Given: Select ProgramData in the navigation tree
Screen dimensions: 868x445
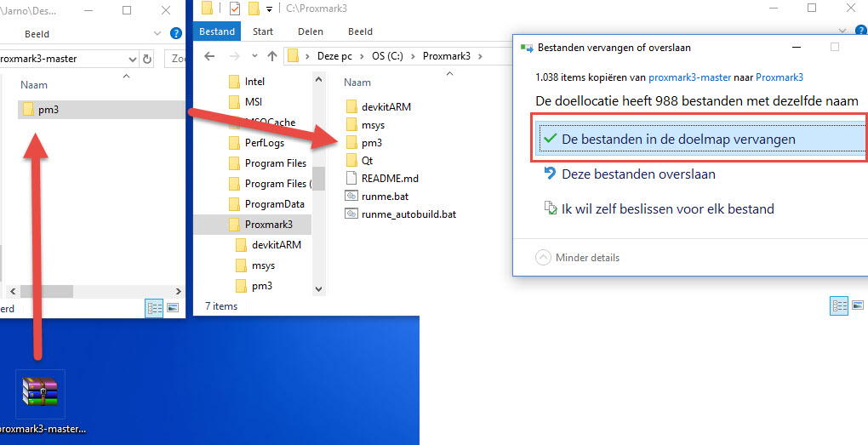Looking at the screenshot, I should 267,203.
